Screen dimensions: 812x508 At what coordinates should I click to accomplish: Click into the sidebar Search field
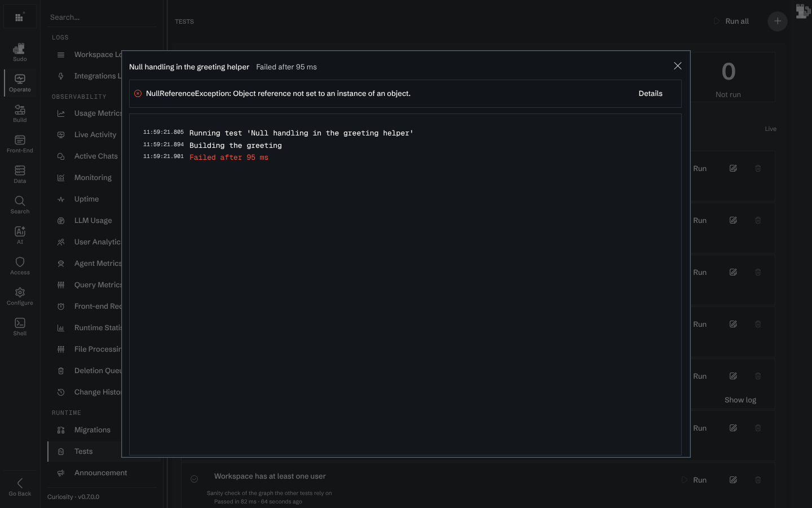tap(101, 17)
